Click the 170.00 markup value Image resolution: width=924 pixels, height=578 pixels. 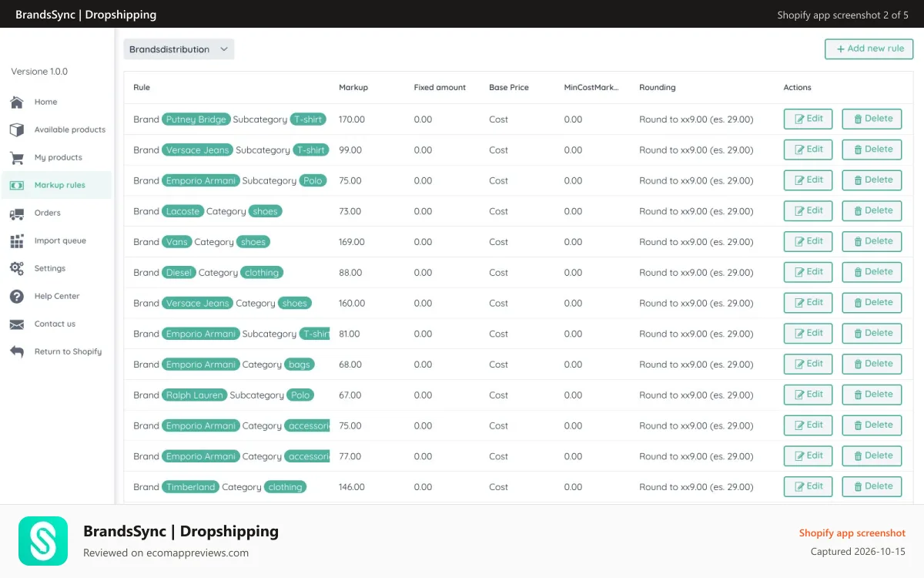click(x=352, y=119)
